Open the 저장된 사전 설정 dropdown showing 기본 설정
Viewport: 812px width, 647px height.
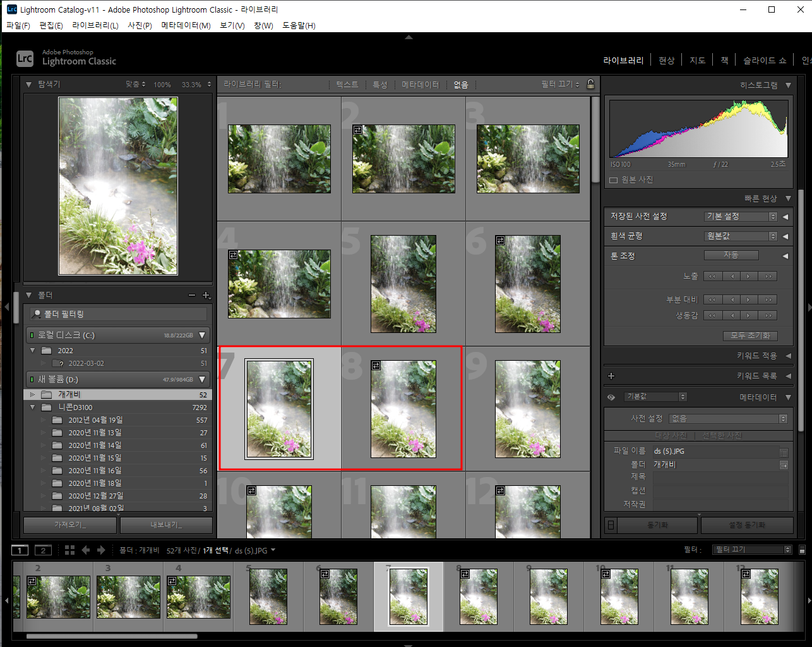pos(741,217)
